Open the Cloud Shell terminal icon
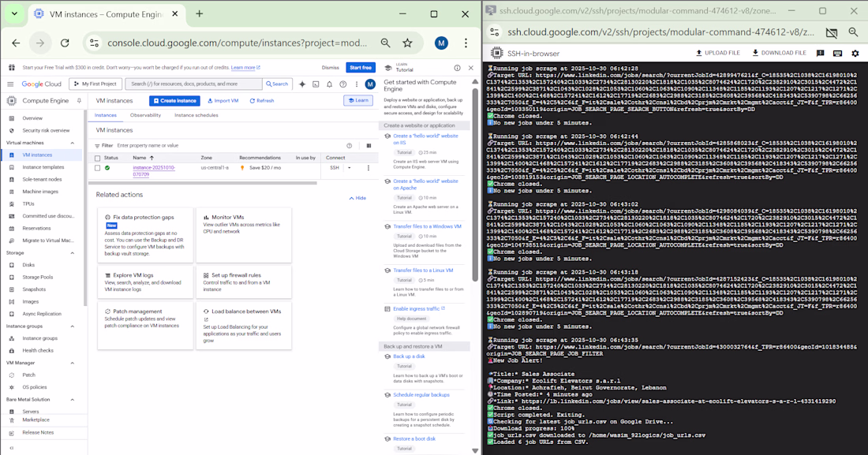 [x=316, y=84]
